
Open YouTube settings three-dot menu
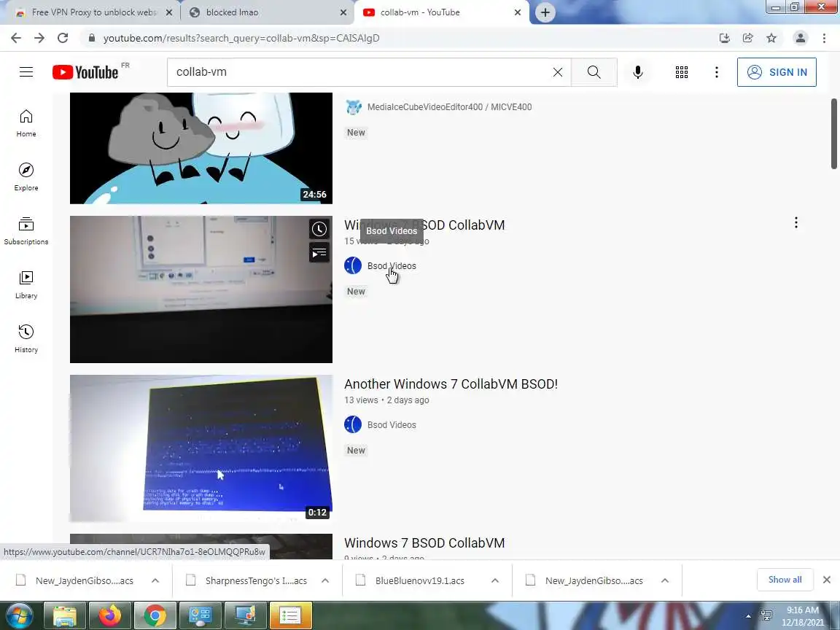point(716,72)
